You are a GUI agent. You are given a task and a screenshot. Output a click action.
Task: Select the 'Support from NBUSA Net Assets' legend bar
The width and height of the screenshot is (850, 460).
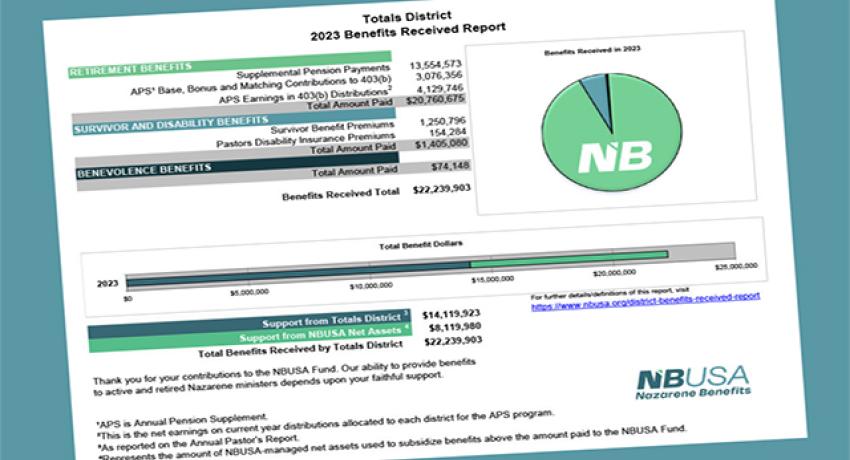click(x=250, y=338)
